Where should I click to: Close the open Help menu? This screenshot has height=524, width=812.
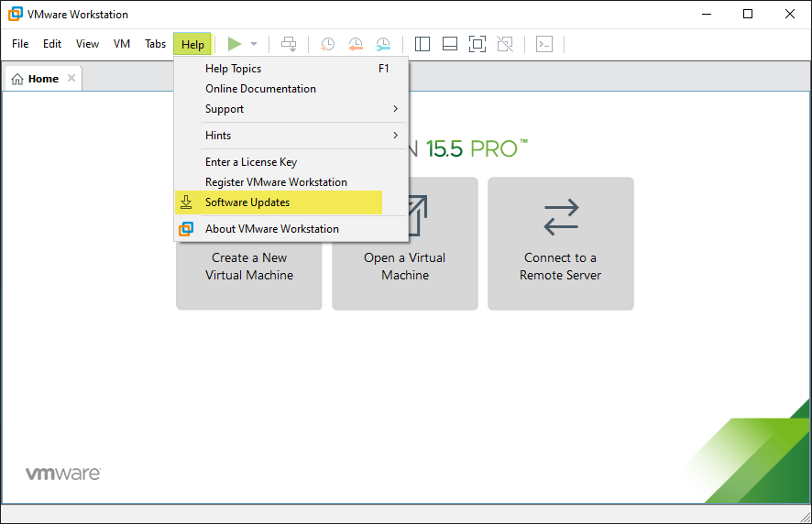point(192,45)
